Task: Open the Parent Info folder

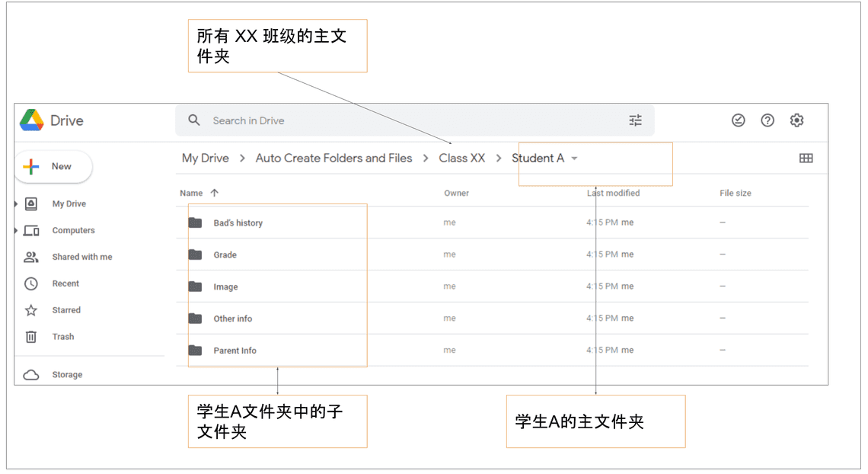Action: (235, 351)
